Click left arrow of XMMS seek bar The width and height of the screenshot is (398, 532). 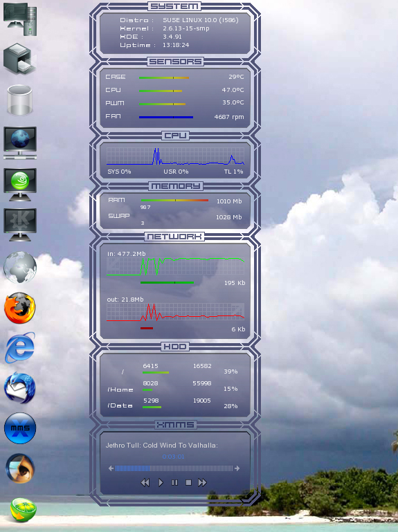click(111, 468)
